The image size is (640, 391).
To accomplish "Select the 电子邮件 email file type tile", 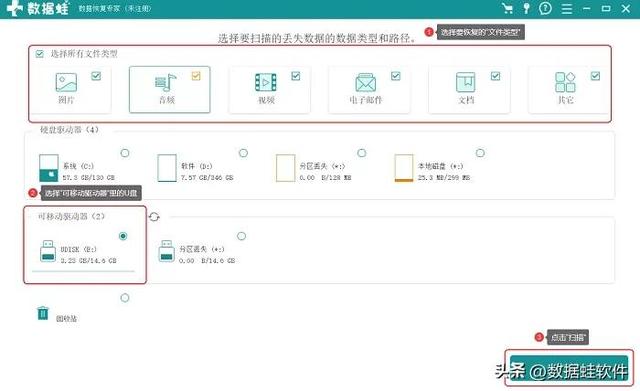I will tap(369, 90).
